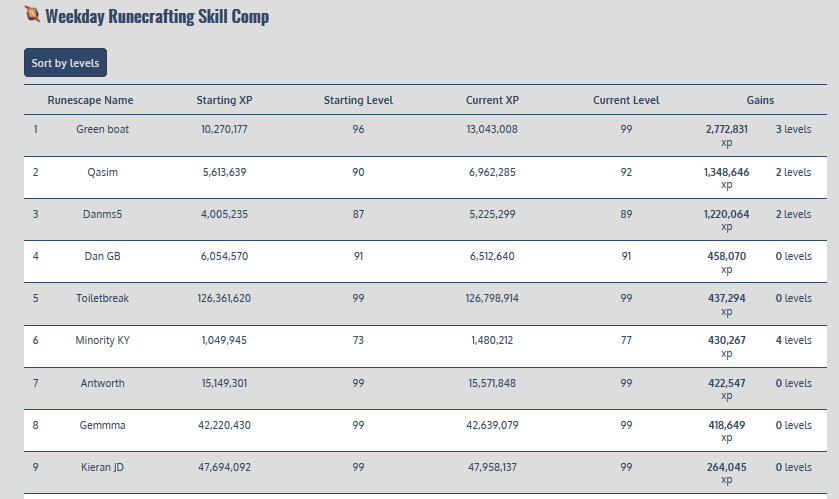
Task: Select player name Green boat
Action: point(103,129)
